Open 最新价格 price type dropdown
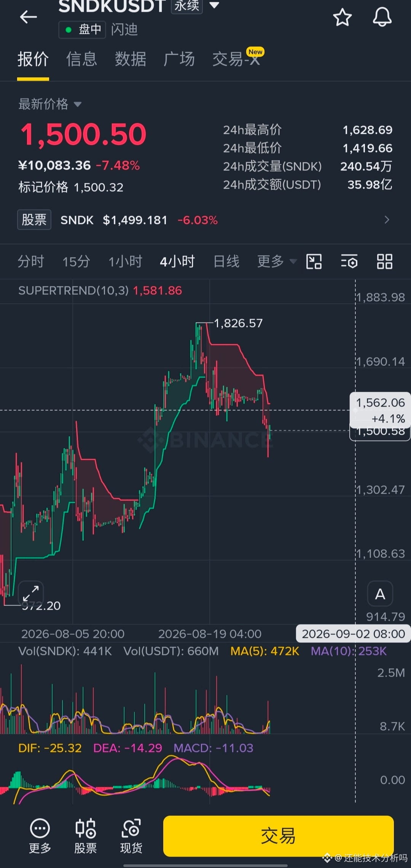Screen dimensions: 411x868 [50, 104]
